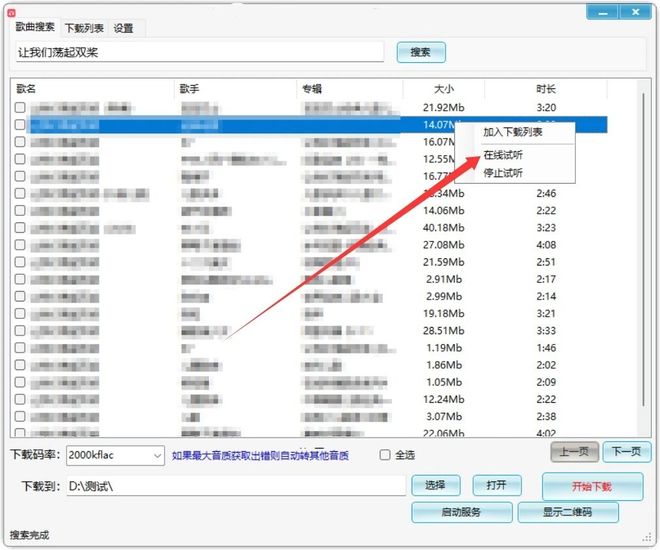Viewport: 660px width, 550px height.
Task: Minimize the window
Action: [602, 12]
